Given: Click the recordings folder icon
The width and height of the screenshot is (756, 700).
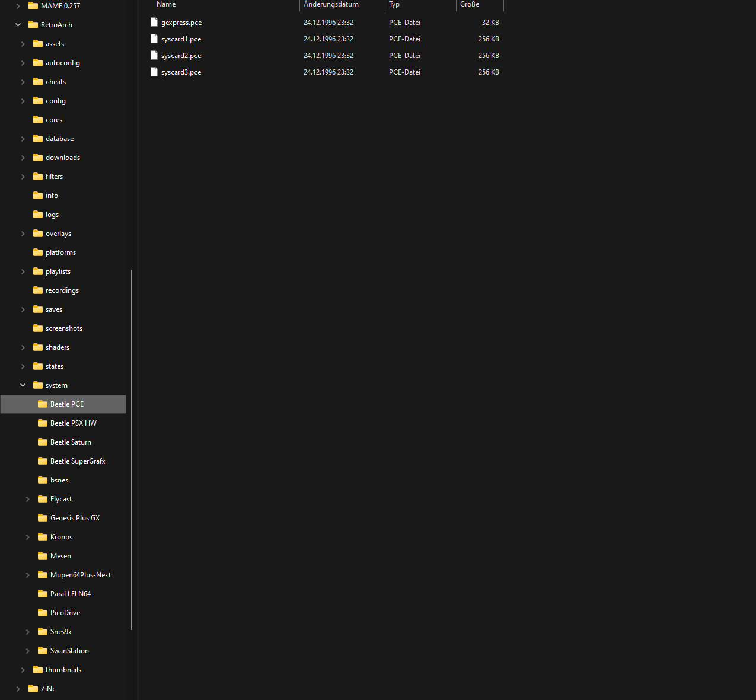Looking at the screenshot, I should tap(38, 290).
